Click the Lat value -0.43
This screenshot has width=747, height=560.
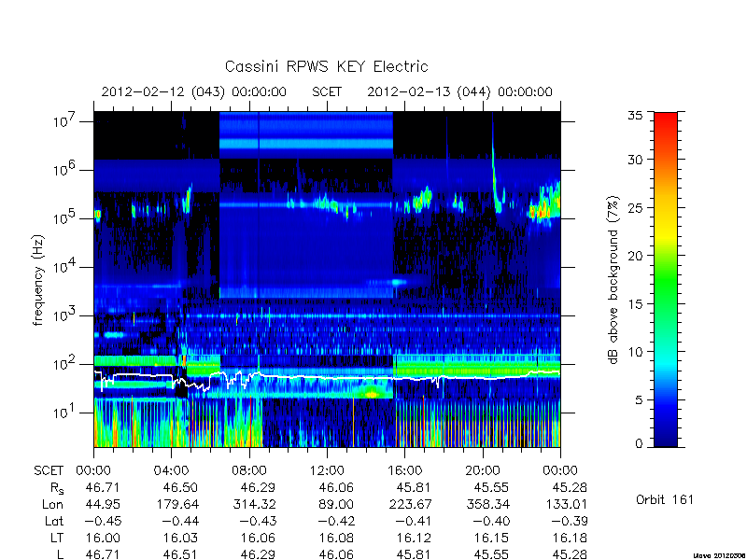tap(259, 521)
